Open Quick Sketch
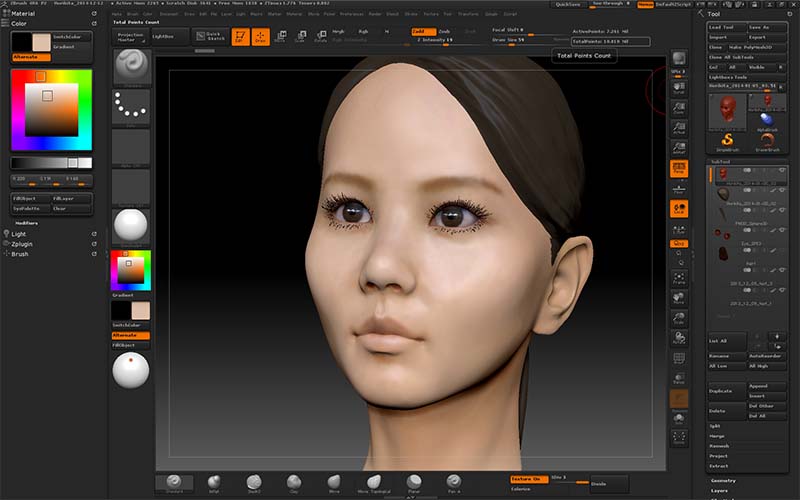Image resolution: width=800 pixels, height=500 pixels. [210, 37]
